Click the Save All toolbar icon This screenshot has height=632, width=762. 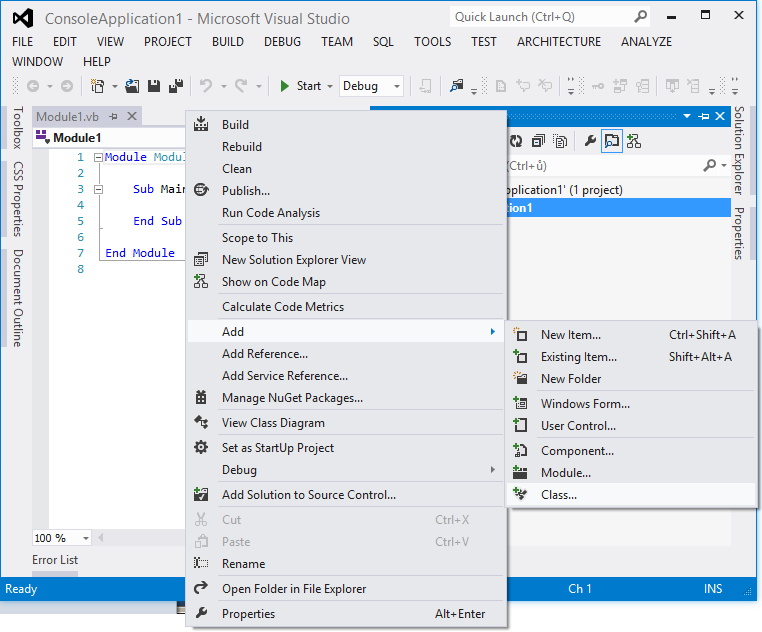176,87
